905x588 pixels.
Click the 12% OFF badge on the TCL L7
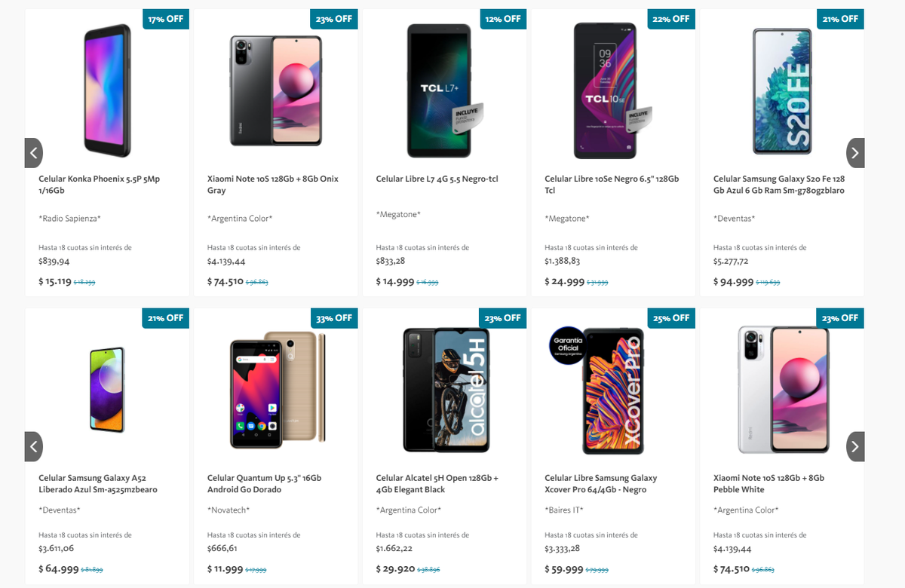502,19
